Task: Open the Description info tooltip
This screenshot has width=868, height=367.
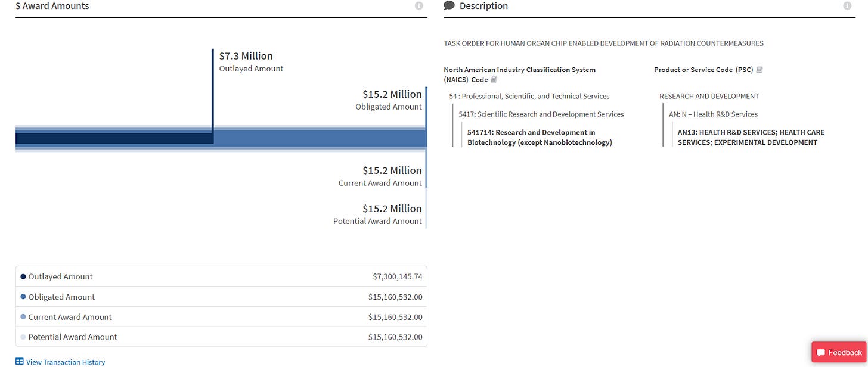Action: pos(847,5)
